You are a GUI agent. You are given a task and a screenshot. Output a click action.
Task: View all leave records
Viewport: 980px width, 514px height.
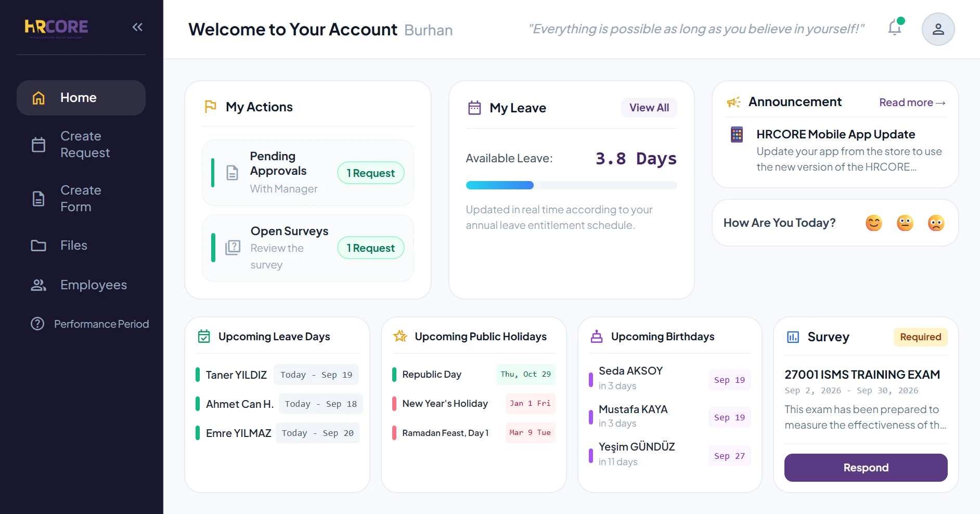[x=649, y=108]
